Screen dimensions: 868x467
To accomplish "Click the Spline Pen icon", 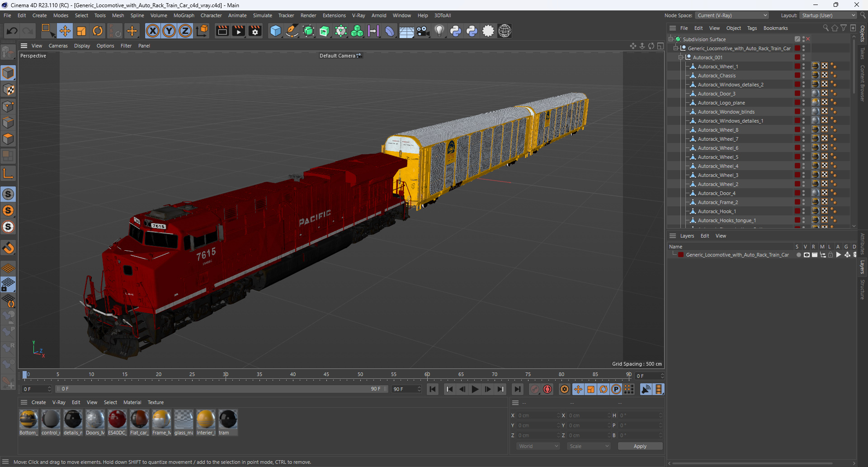I will pyautogui.click(x=292, y=31).
